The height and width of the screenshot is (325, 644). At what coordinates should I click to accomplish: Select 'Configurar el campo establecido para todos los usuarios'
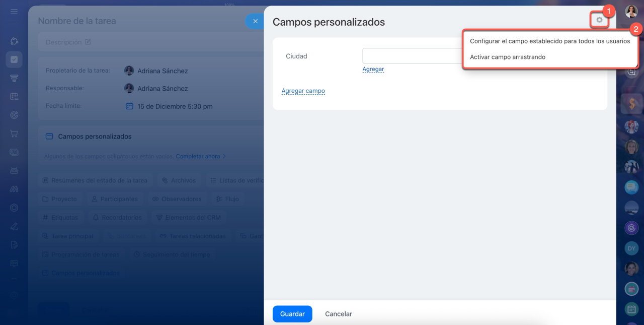pos(549,41)
